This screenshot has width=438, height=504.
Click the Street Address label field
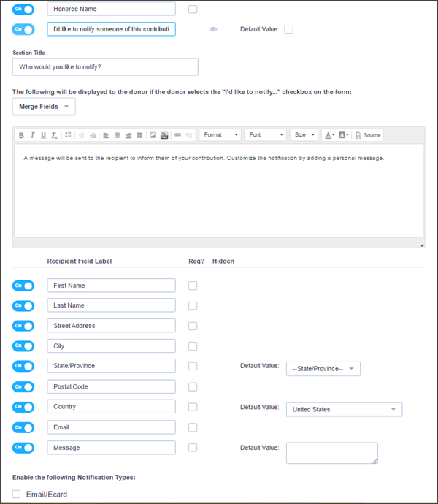[111, 326]
